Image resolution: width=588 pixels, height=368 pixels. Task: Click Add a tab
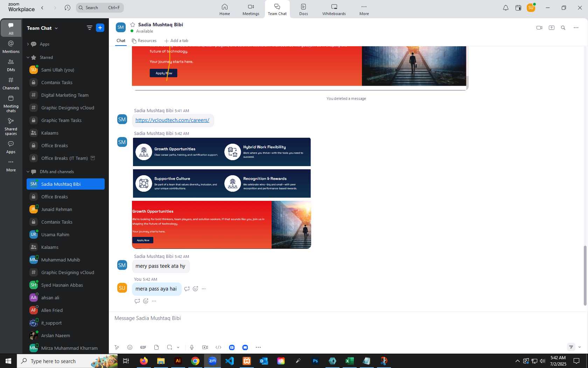point(176,41)
